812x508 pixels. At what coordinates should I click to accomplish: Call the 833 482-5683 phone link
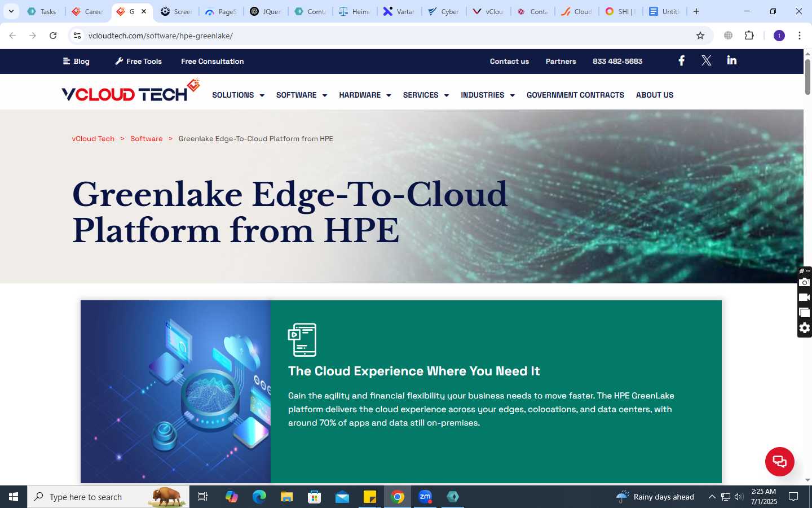click(617, 61)
